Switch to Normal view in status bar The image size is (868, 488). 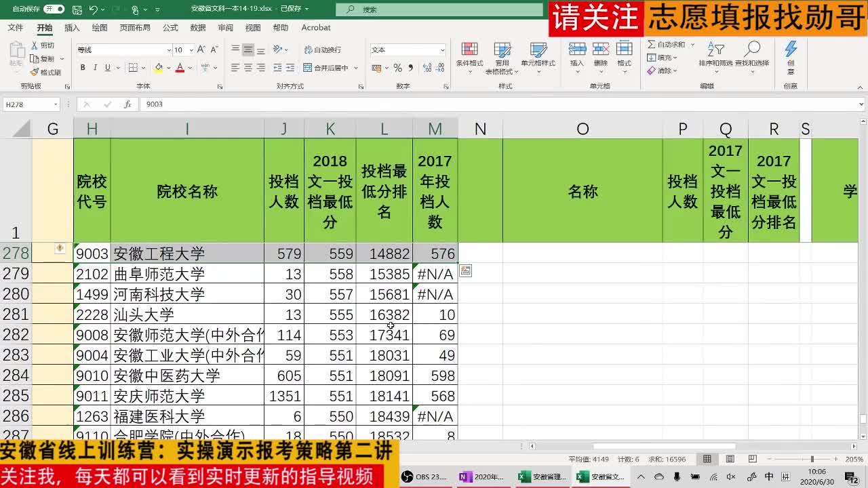pos(707,459)
